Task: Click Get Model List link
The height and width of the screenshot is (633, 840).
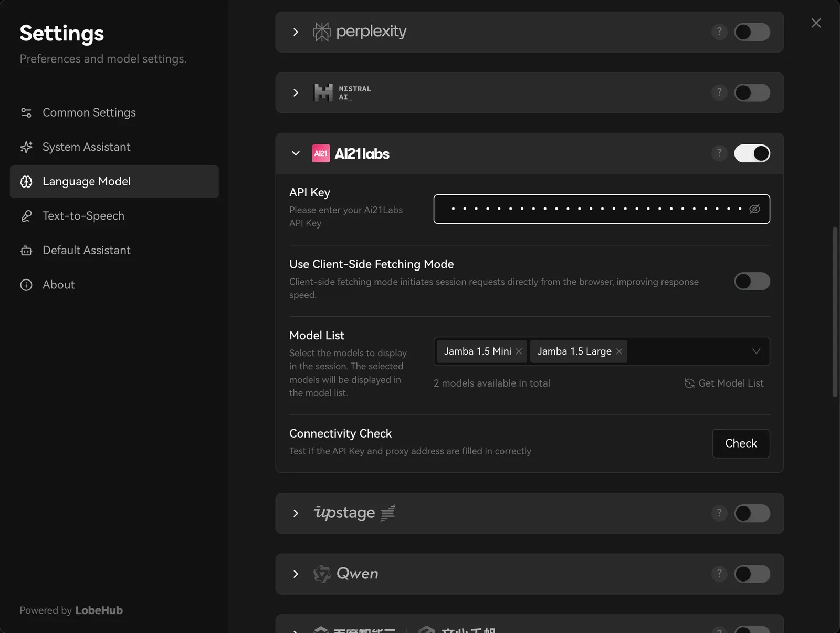Action: 724,383
